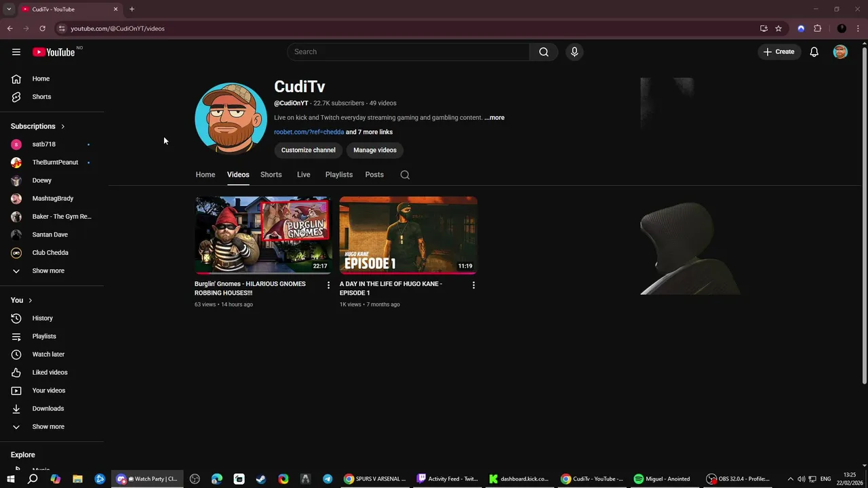Open Twitch Activity Feed taskbar item
868x488 pixels.
point(447,479)
